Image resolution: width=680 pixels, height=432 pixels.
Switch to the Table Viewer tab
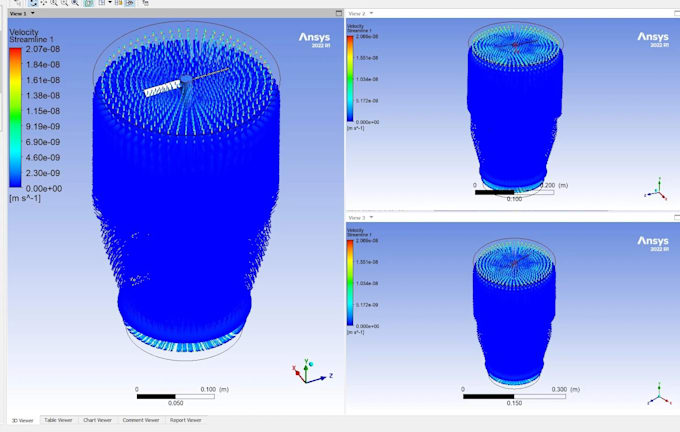pyautogui.click(x=58, y=420)
